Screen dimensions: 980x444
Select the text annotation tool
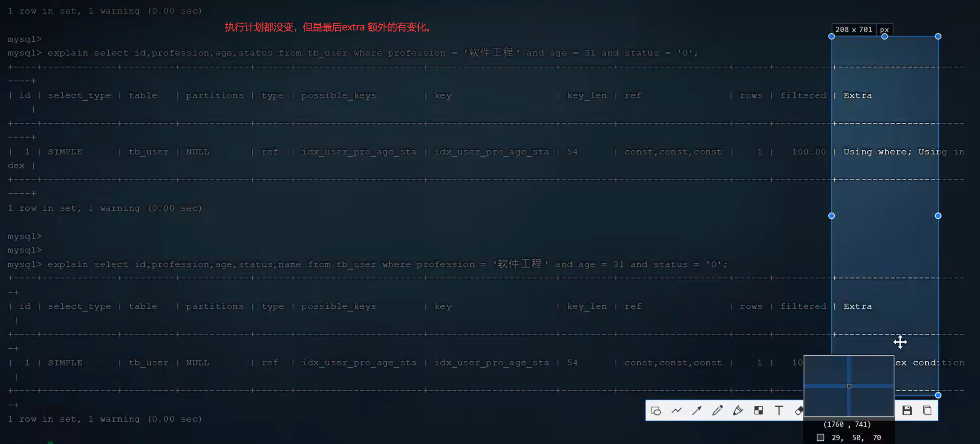(779, 411)
